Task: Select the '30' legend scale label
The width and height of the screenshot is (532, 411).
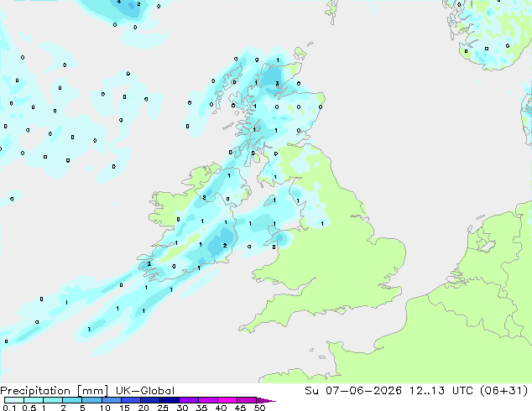Action: click(x=182, y=408)
